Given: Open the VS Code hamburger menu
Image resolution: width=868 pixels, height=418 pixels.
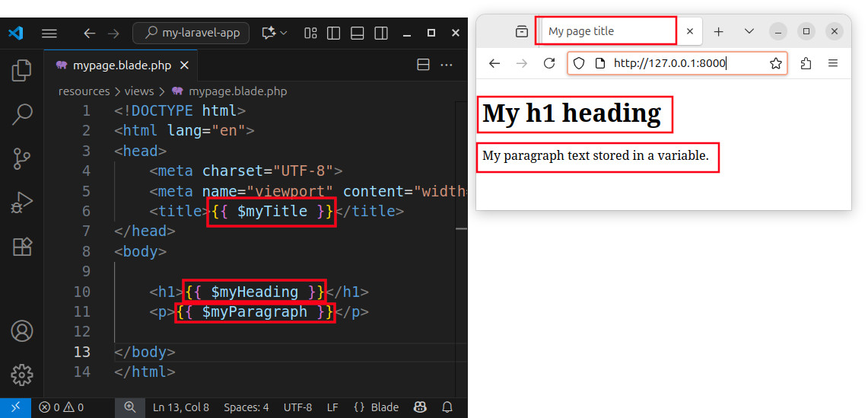Looking at the screenshot, I should point(49,34).
